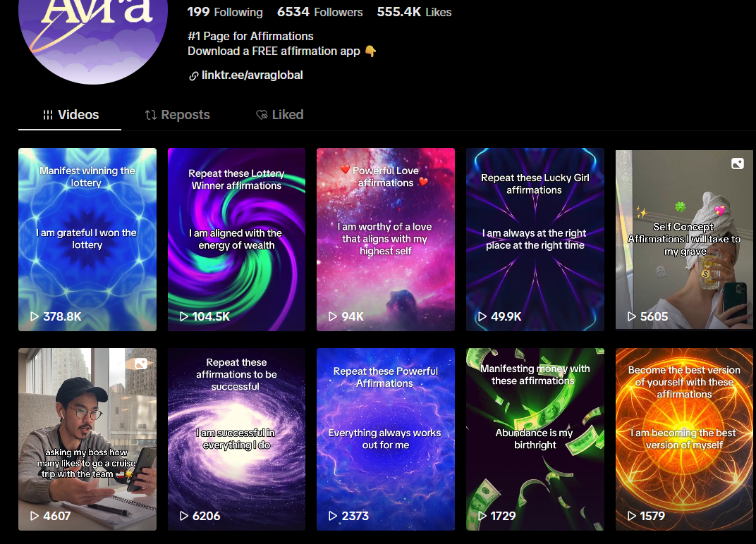Open the linktr.ee/avraglobal link

tap(252, 75)
